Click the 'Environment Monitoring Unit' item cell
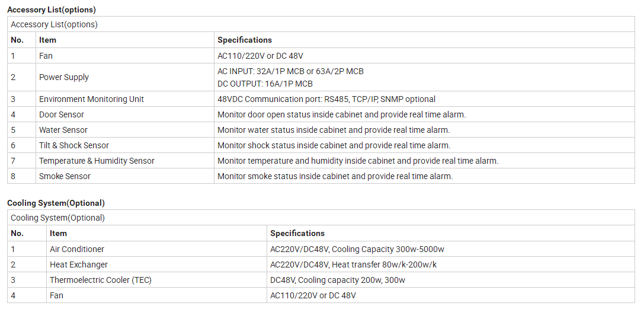Image resolution: width=644 pixels, height=309 pixels. [x=91, y=99]
